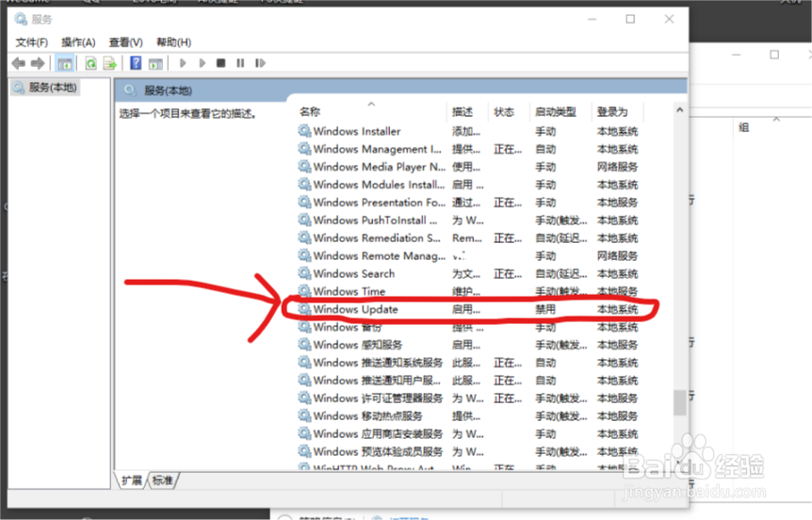Select Windows Modules Install... service
This screenshot has width=812, height=520.
469,185
